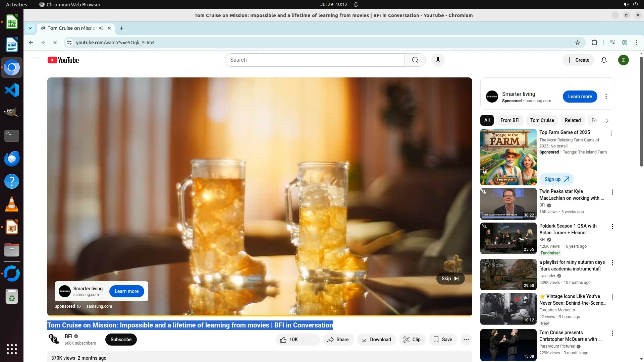The image size is (644, 362).
Task: Click the dislike button
Action: click(x=312, y=340)
